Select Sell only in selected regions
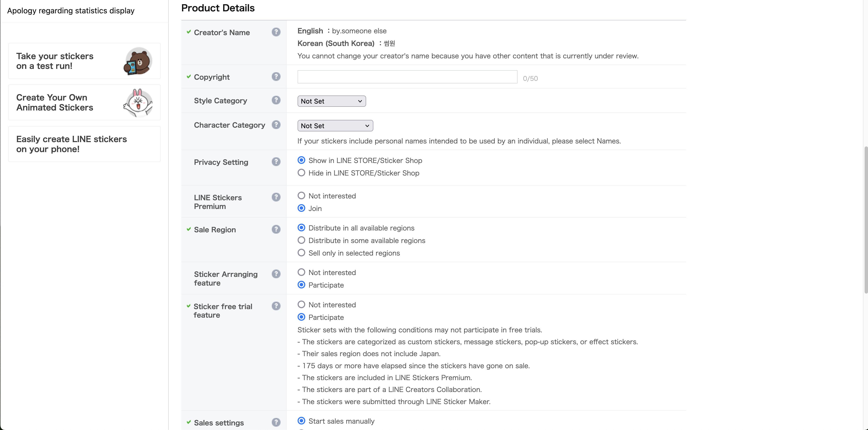Screen dimensions: 868x430 [301, 253]
